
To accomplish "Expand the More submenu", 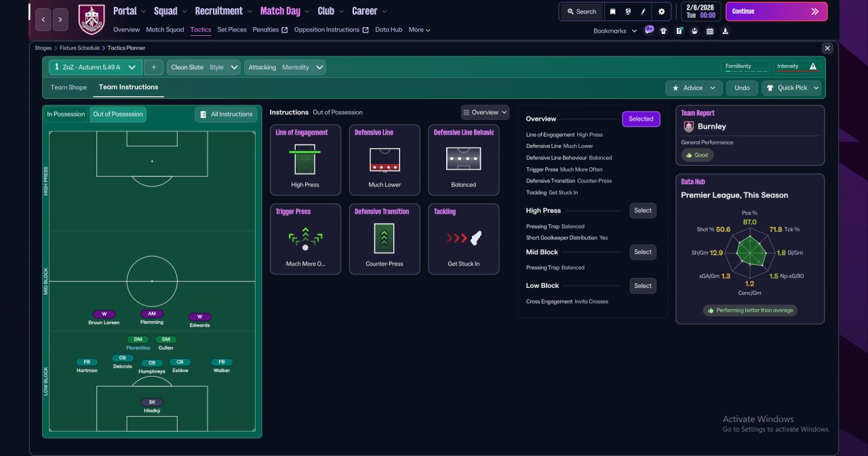I will coord(419,30).
